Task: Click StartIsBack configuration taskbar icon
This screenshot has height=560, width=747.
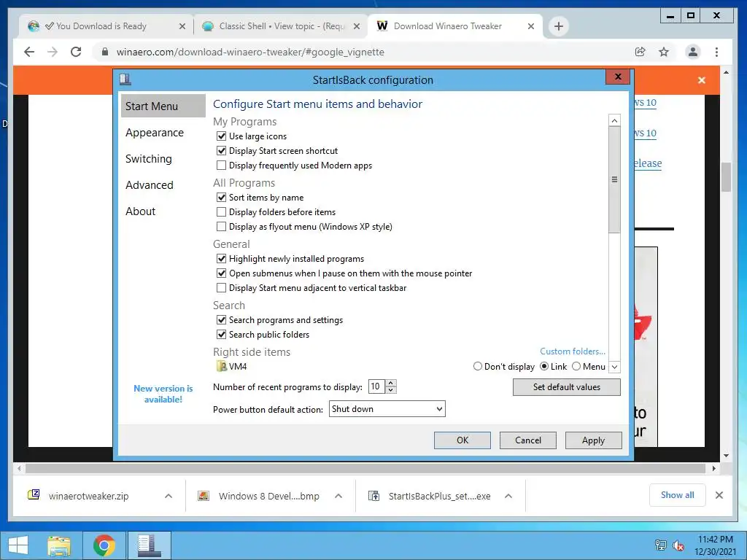Action: (x=149, y=545)
